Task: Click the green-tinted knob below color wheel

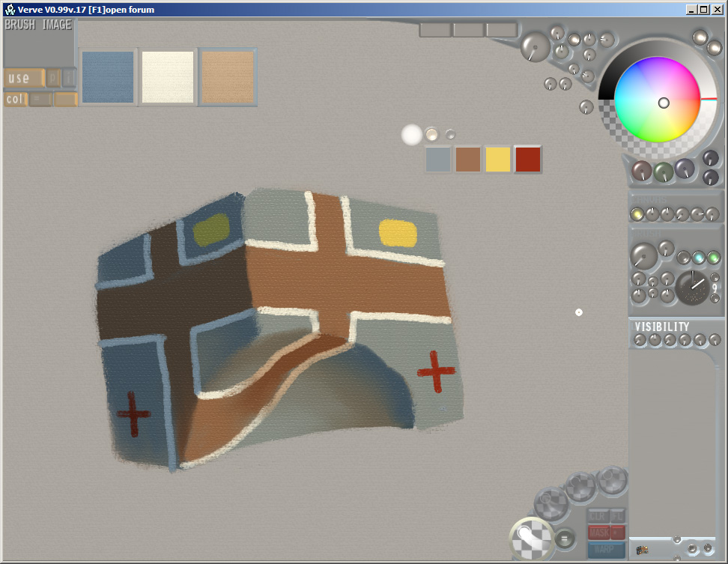Action: click(663, 172)
